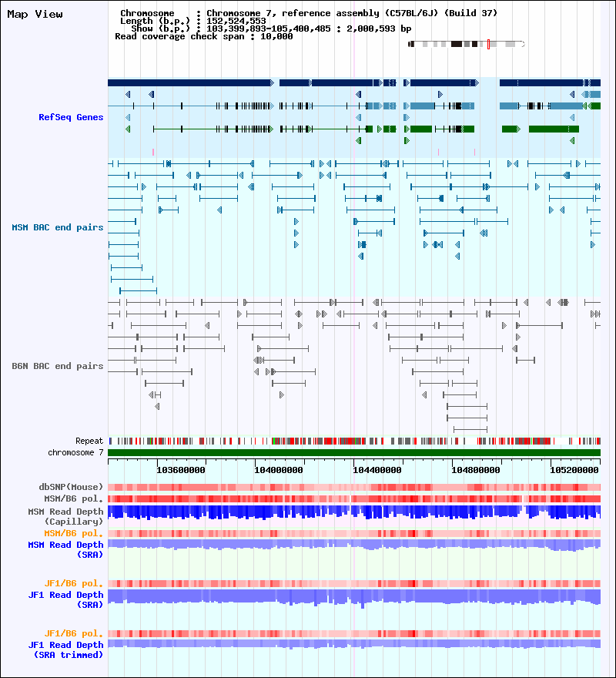
Task: Click the JF1 Read Depth SRA histogram
Action: click(354, 599)
